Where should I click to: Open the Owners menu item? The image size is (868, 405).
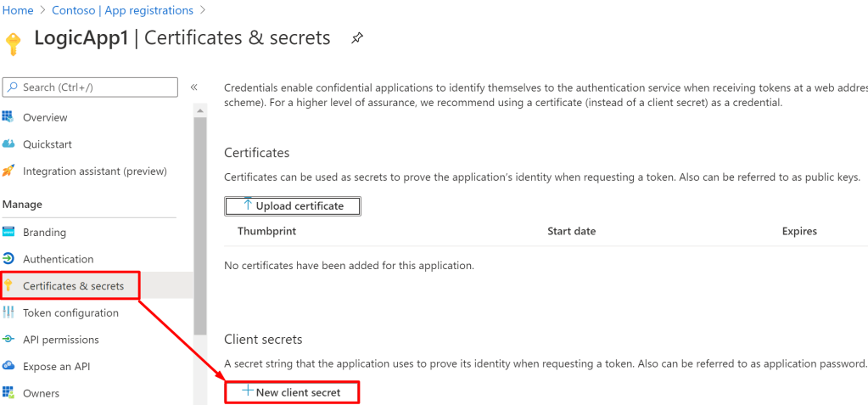click(x=41, y=393)
